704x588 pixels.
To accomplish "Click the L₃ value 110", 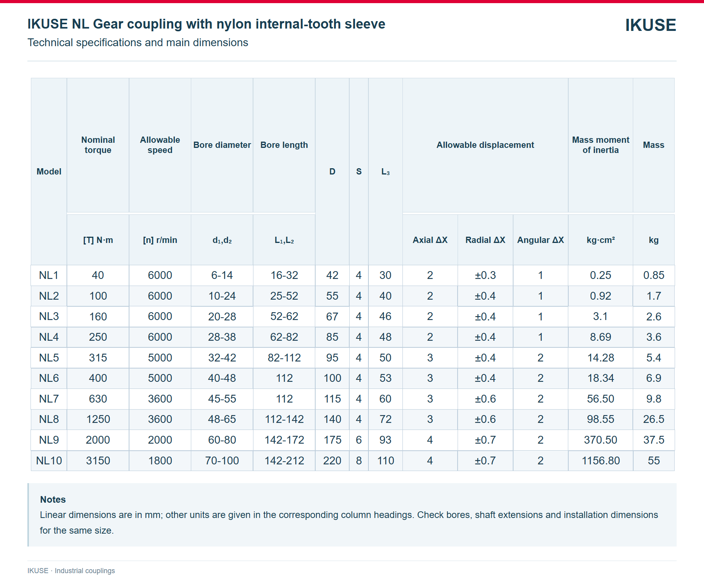I will 385,460.
